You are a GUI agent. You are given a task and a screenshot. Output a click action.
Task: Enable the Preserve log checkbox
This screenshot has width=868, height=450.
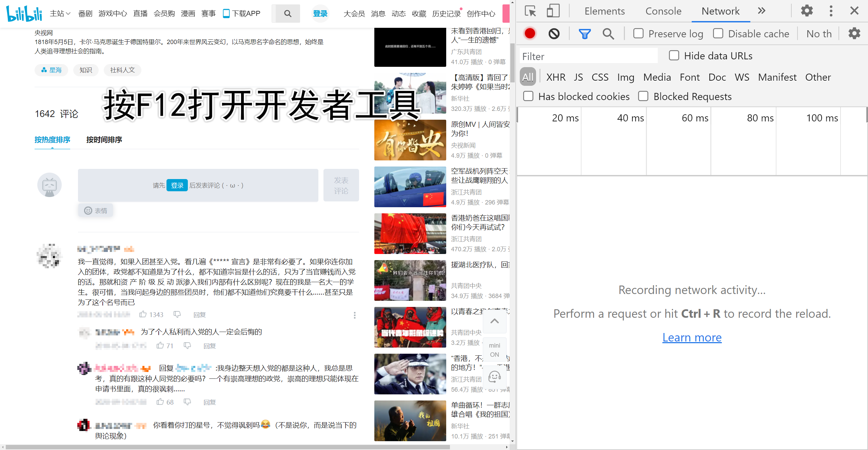tap(638, 34)
